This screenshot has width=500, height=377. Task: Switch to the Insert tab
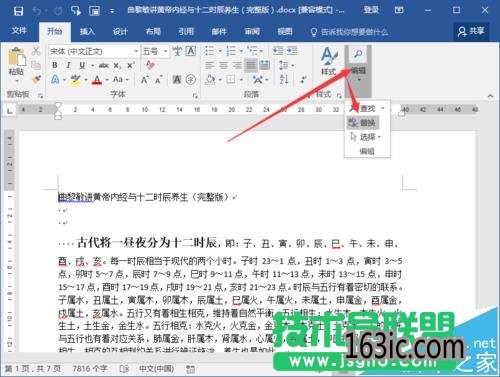(87, 32)
